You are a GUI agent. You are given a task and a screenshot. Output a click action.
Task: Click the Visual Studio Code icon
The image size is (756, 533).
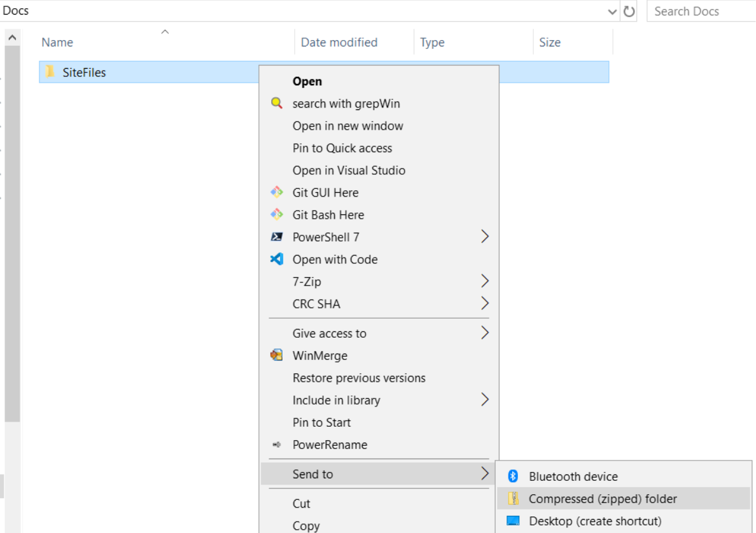click(x=276, y=260)
